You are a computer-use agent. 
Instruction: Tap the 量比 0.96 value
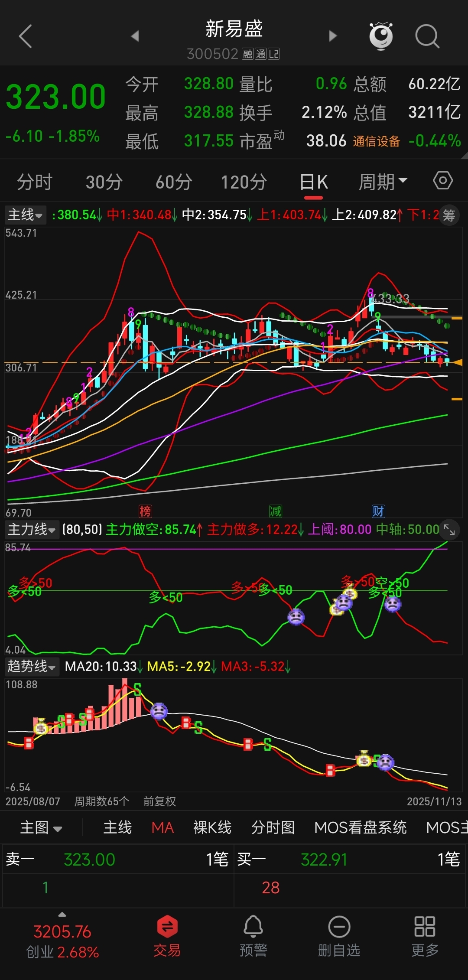tap(331, 84)
